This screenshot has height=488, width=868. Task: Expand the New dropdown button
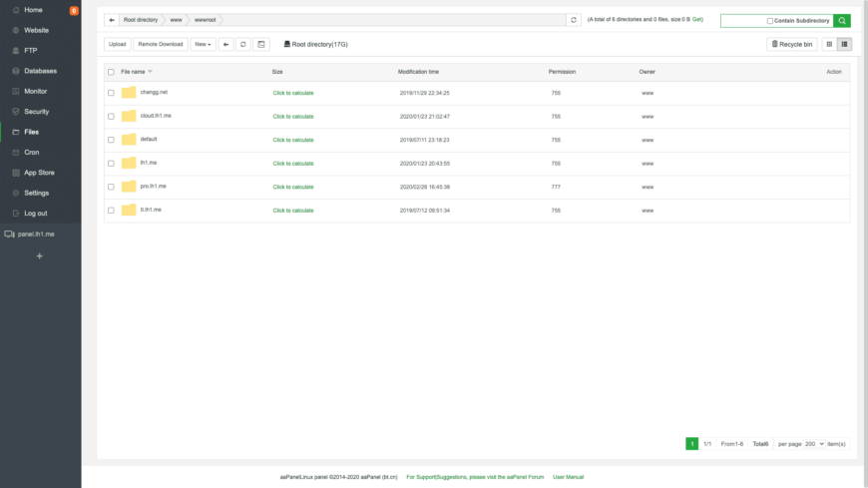pyautogui.click(x=203, y=44)
